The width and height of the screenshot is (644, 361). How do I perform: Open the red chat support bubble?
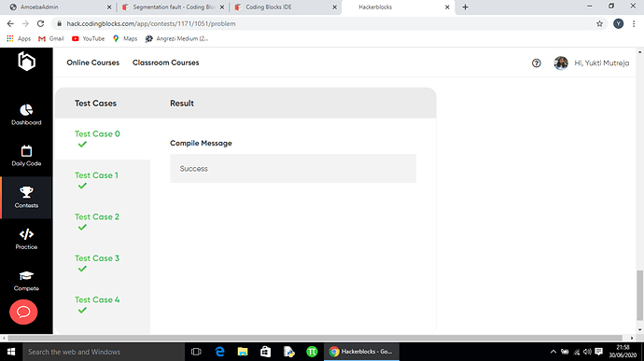pyautogui.click(x=23, y=312)
